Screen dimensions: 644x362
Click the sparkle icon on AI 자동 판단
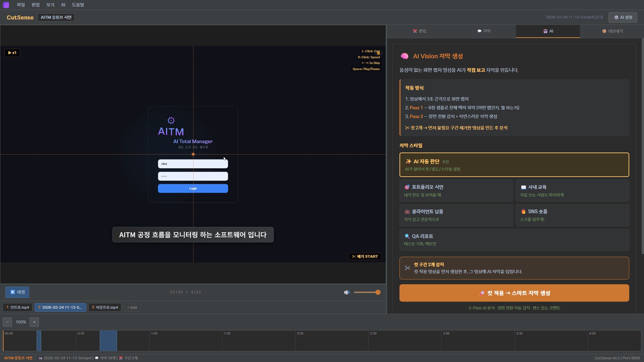click(408, 161)
